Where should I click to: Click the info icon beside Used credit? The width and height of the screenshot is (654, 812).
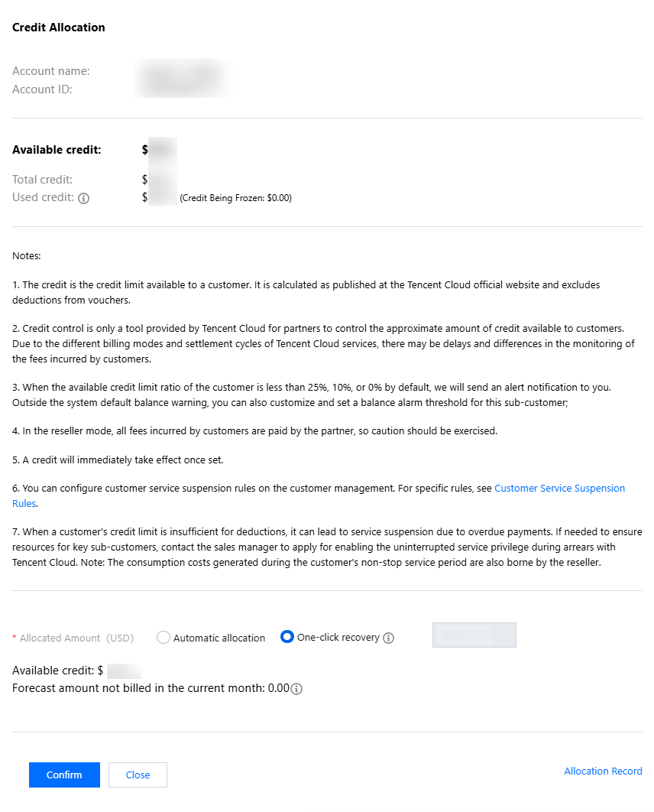pyautogui.click(x=84, y=198)
